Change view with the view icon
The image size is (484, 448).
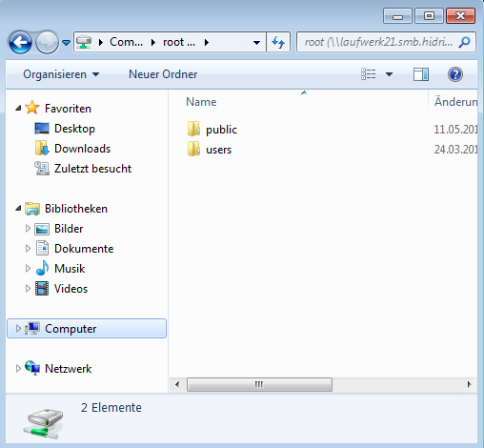[x=369, y=74]
